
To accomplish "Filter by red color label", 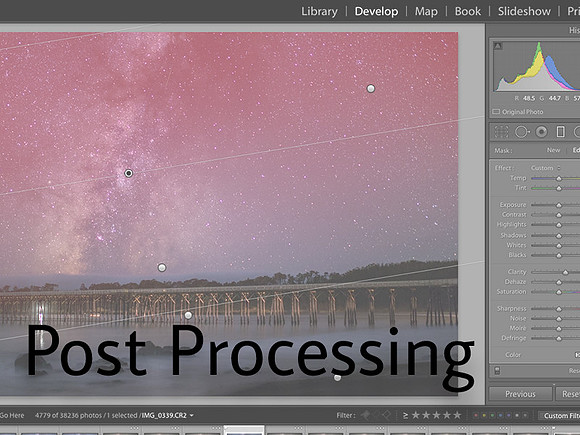I will point(476,415).
